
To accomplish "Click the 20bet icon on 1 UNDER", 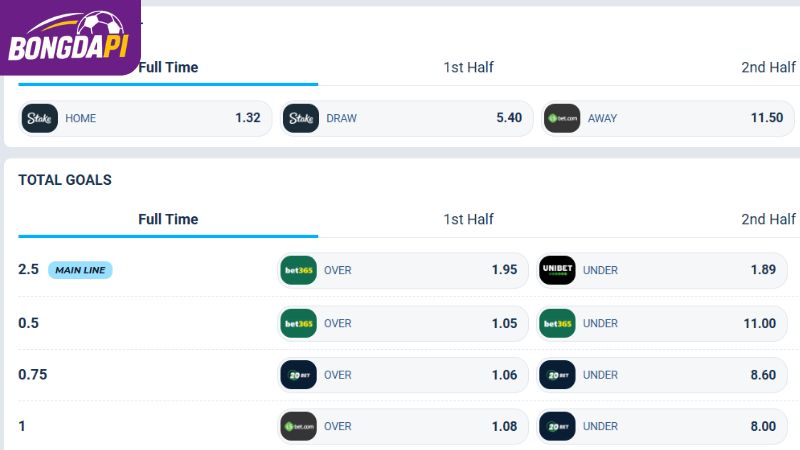I will pyautogui.click(x=557, y=426).
